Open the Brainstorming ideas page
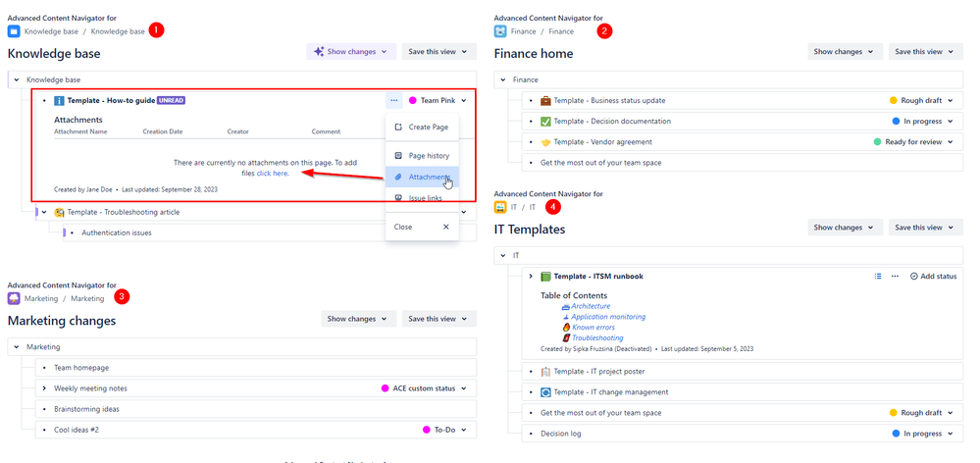Screen dimensions: 980x463 point(86,409)
